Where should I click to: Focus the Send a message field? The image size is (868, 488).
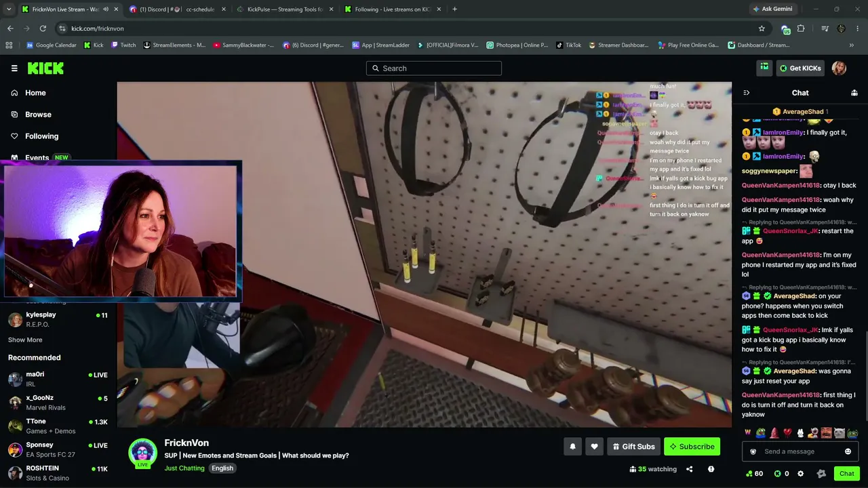point(800,451)
